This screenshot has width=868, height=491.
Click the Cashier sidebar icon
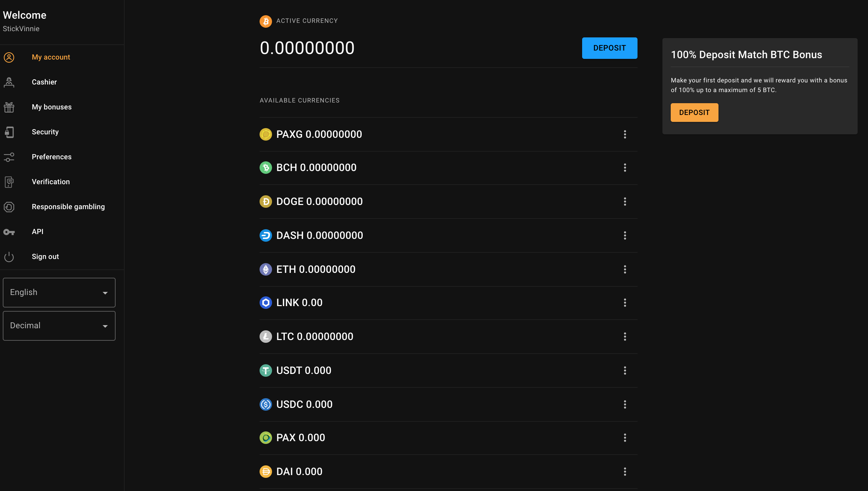click(x=9, y=82)
